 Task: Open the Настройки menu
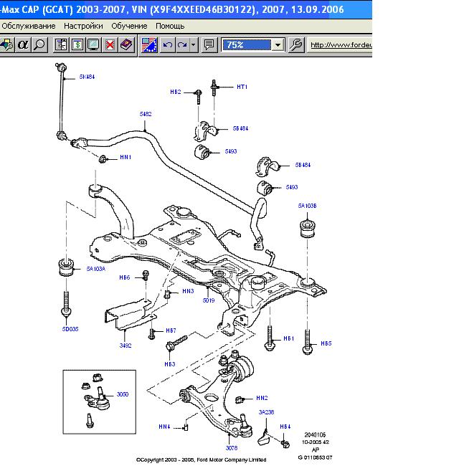83,26
